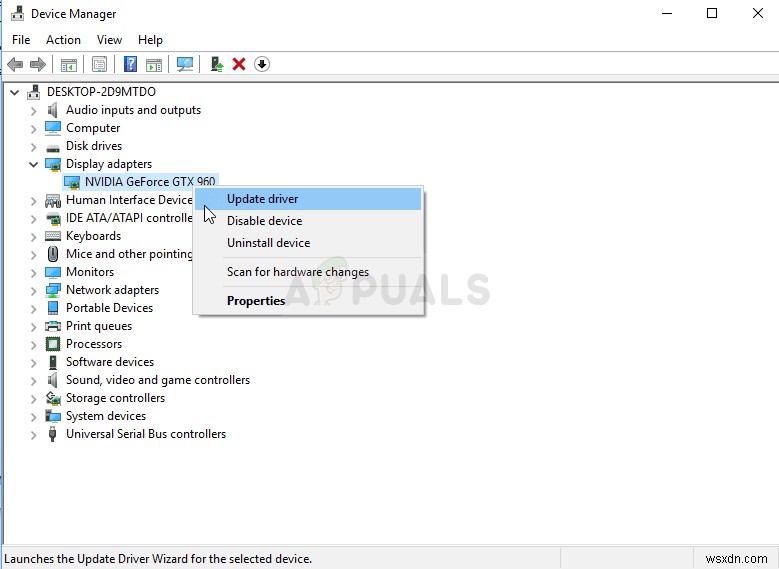
Task: Expand the Monitors category
Action: click(33, 272)
